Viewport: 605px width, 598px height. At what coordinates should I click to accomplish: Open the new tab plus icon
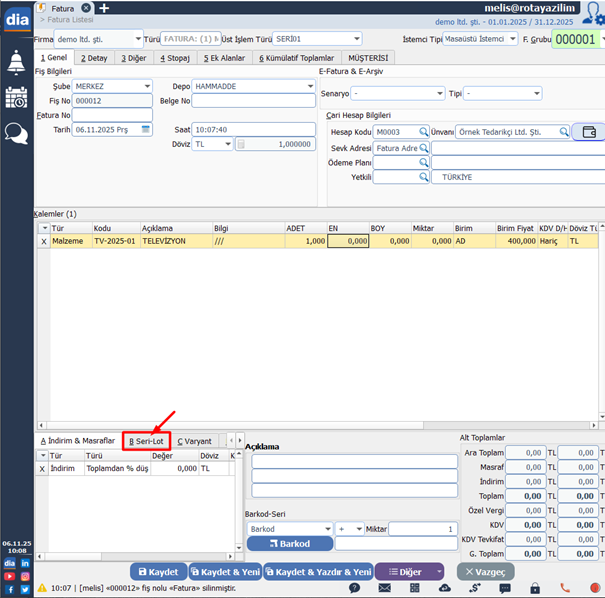pos(105,8)
